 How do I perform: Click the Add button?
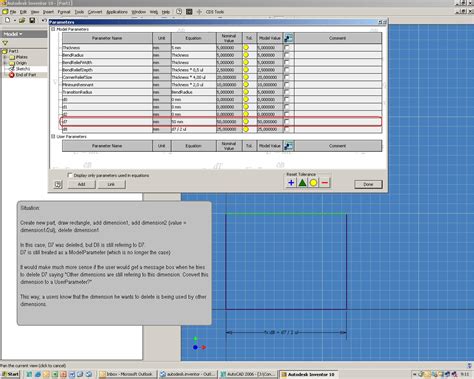[x=82, y=184]
